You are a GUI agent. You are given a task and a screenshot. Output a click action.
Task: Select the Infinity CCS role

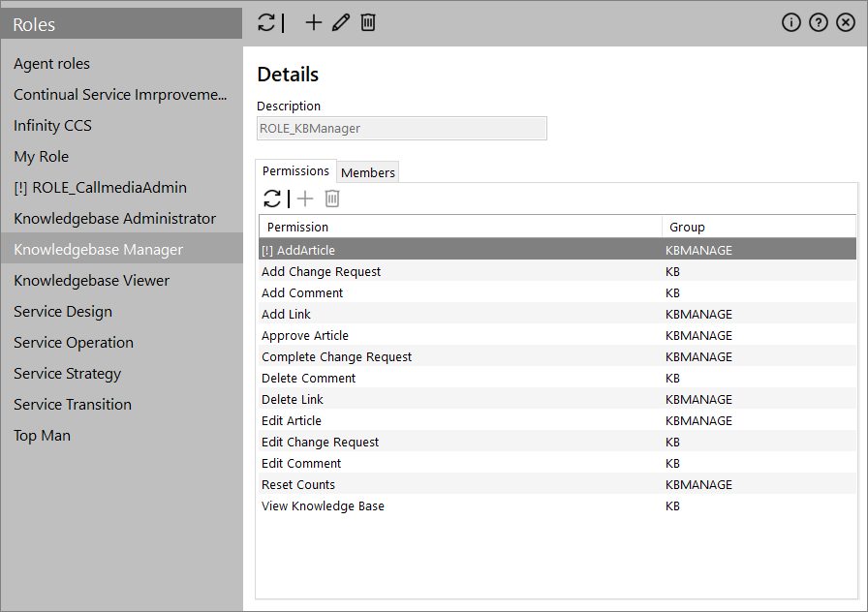[122, 126]
